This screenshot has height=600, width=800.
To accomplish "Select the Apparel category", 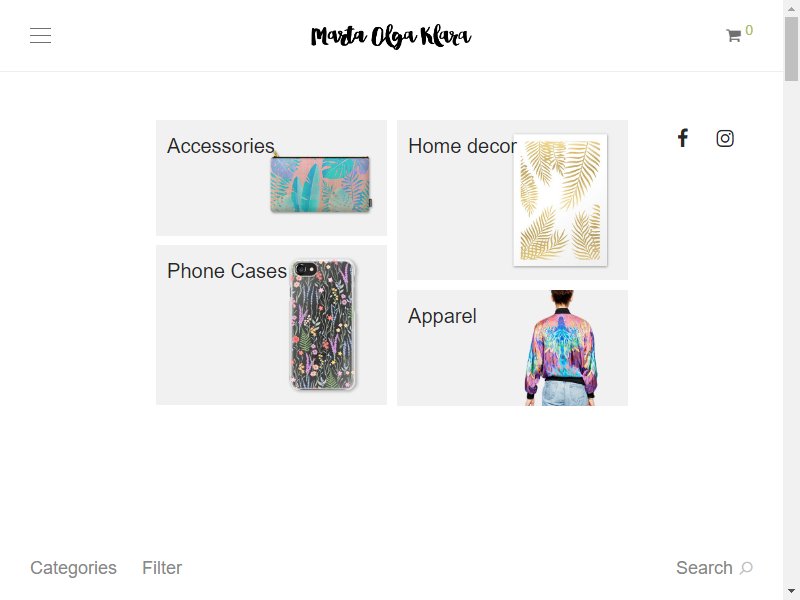I will (512, 348).
